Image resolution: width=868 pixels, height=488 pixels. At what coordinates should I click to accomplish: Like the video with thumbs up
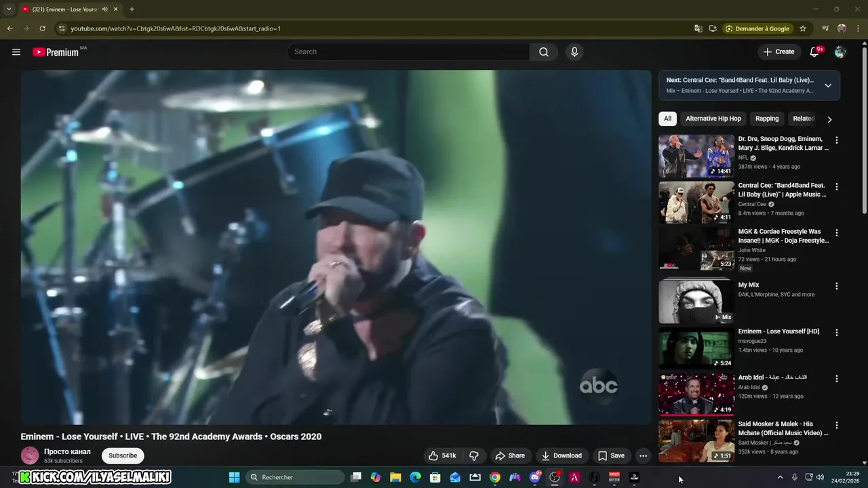(x=442, y=455)
